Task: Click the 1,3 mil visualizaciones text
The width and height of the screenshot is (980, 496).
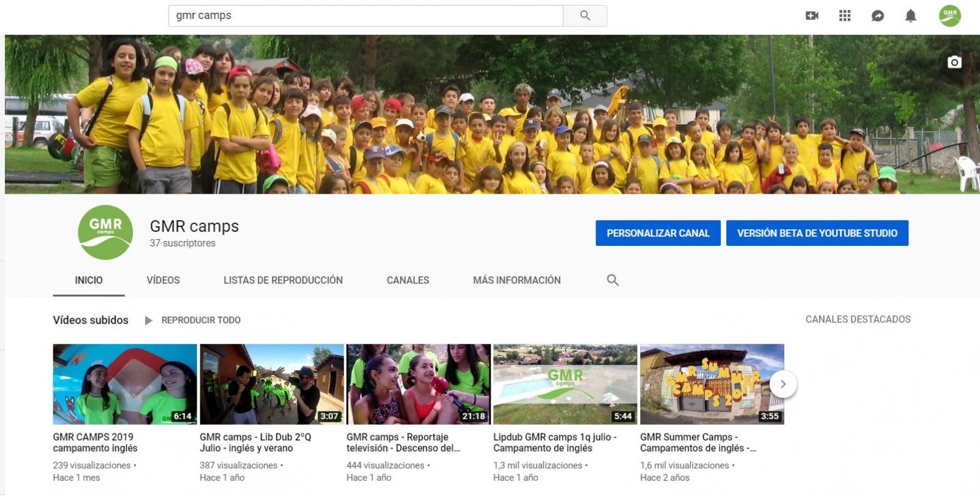Action: (538, 465)
